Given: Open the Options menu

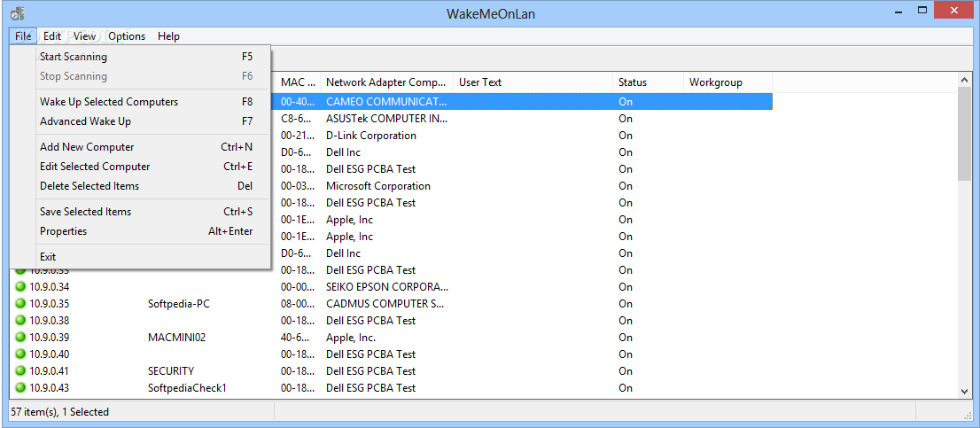Looking at the screenshot, I should tap(127, 36).
